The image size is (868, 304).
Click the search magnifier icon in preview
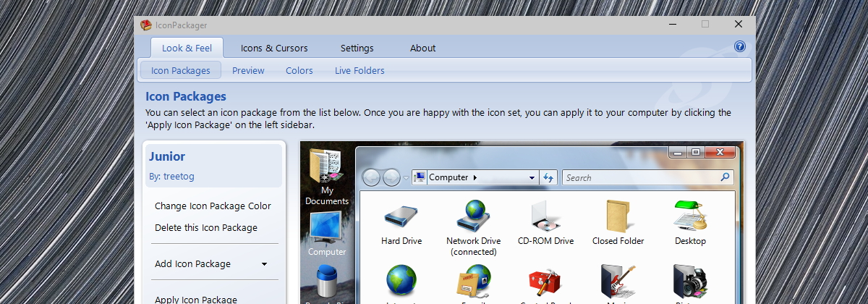726,177
